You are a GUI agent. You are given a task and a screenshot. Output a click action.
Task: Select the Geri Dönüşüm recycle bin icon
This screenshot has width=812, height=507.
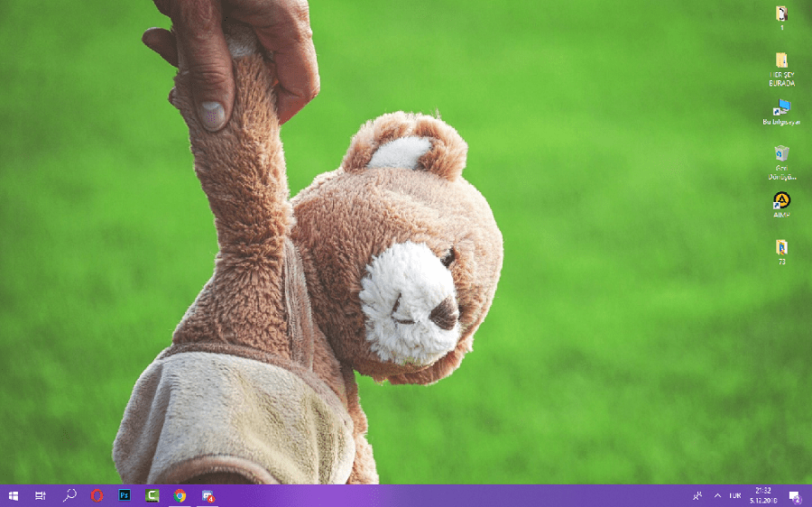click(782, 162)
